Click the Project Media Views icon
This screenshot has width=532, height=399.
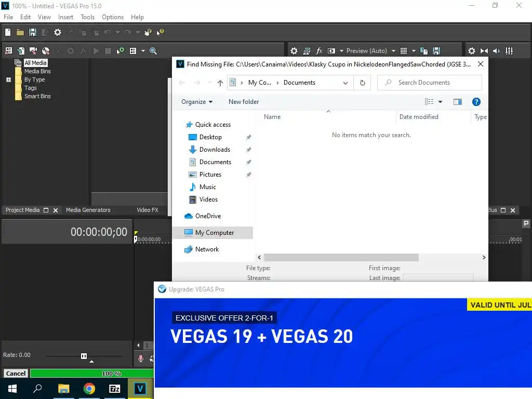(x=133, y=51)
